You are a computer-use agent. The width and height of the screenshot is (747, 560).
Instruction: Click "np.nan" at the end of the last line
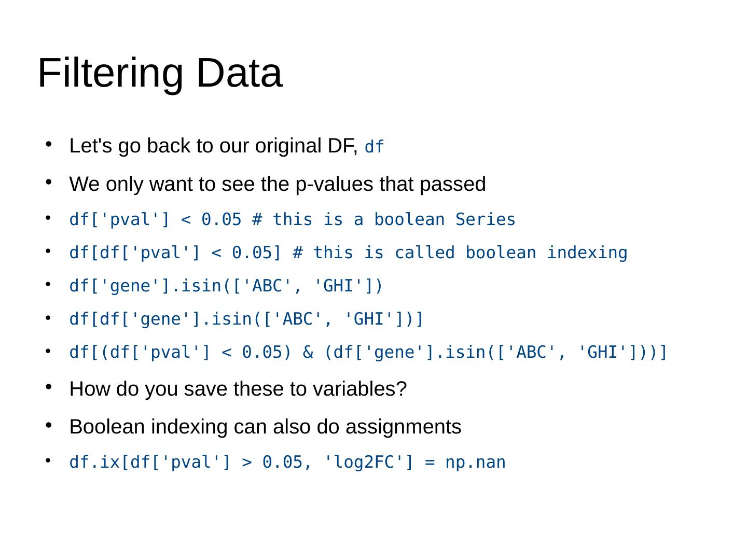[475, 463]
